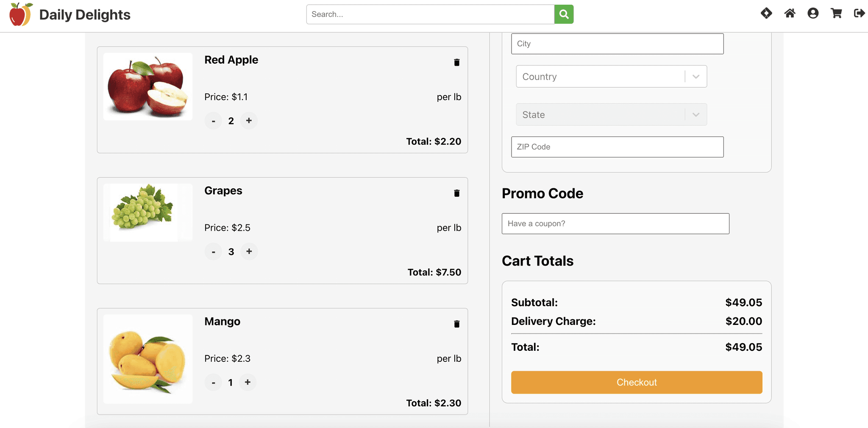Expand the State dropdown
The height and width of the screenshot is (428, 868).
pyautogui.click(x=611, y=115)
